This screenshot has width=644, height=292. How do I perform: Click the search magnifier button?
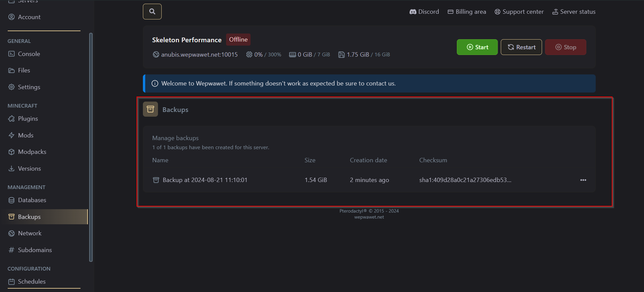click(x=152, y=12)
